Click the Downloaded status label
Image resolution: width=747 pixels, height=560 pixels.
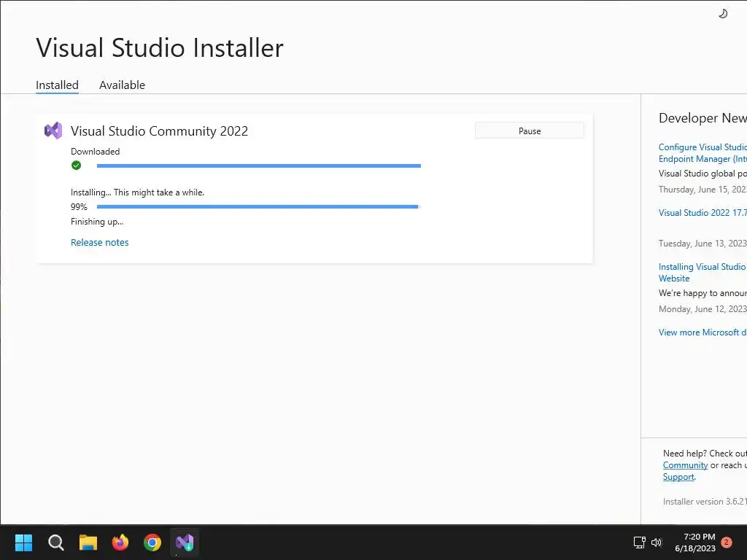pyautogui.click(x=96, y=152)
